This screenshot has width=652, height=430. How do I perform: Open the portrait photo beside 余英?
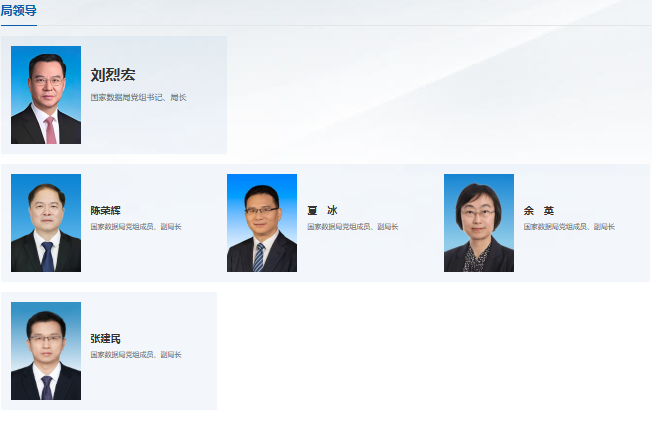point(479,223)
